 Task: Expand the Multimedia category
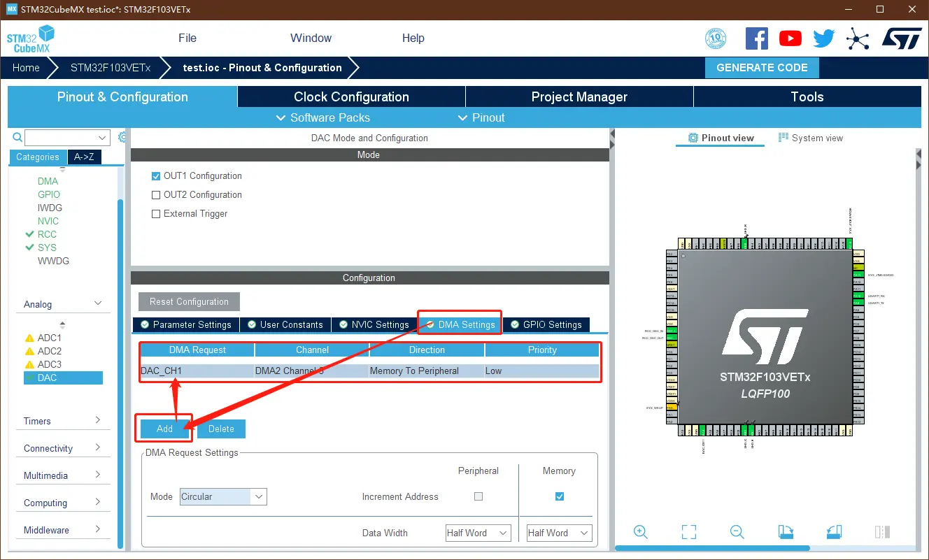pos(98,475)
